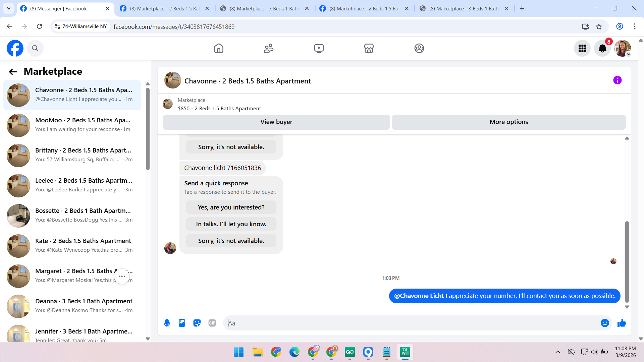This screenshot has height=362, width=644.
Task: Open options menu on Margaret conversation
Action: tap(122, 277)
